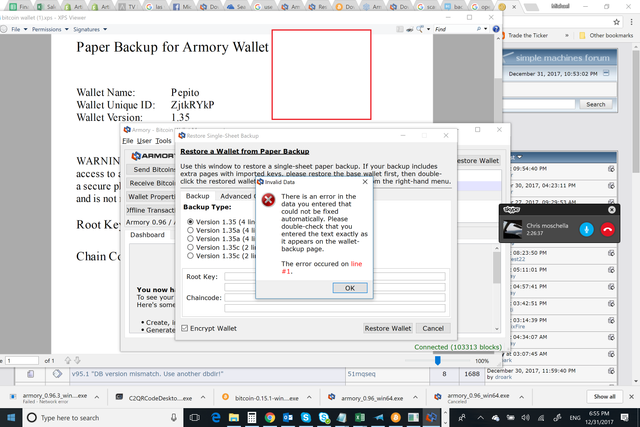Open Microsoft Edge from the taskbar

tap(216, 418)
